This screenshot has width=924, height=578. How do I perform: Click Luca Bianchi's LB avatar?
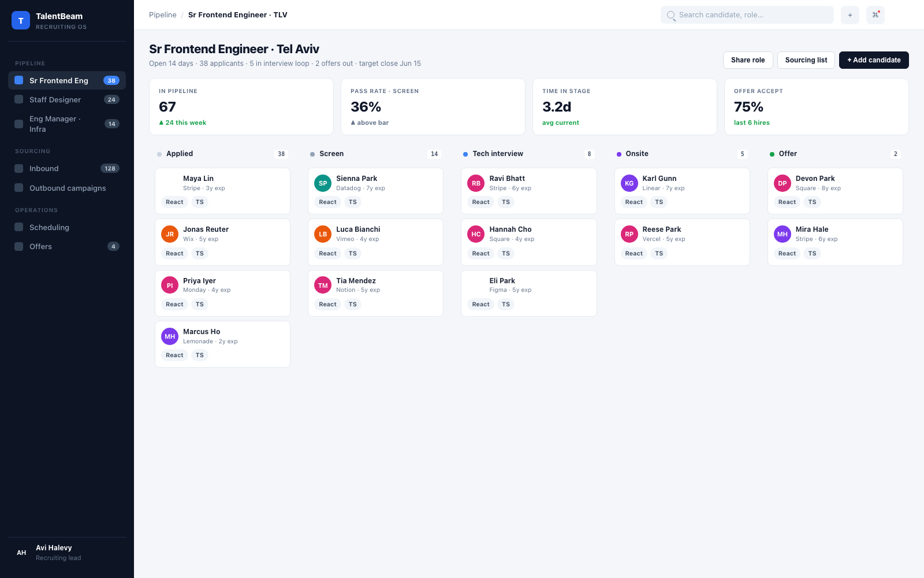point(323,234)
